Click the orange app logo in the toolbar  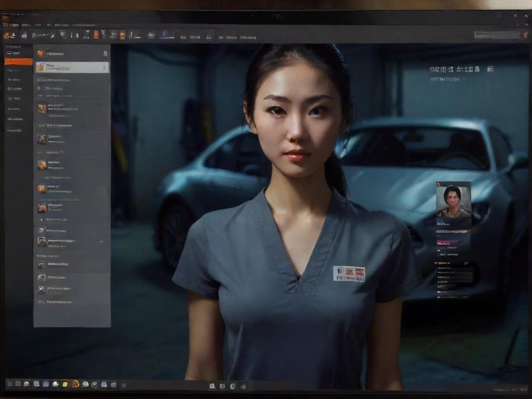tap(7, 35)
